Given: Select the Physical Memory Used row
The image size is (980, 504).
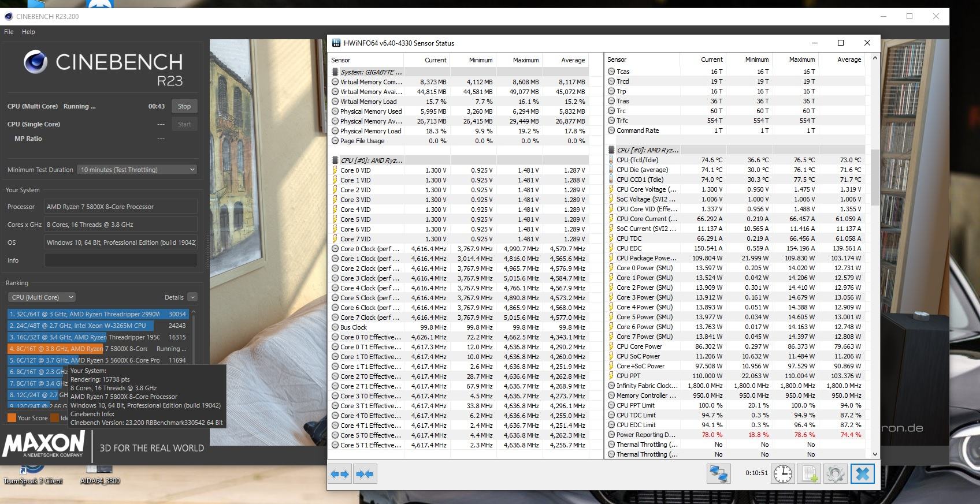Looking at the screenshot, I should 459,111.
